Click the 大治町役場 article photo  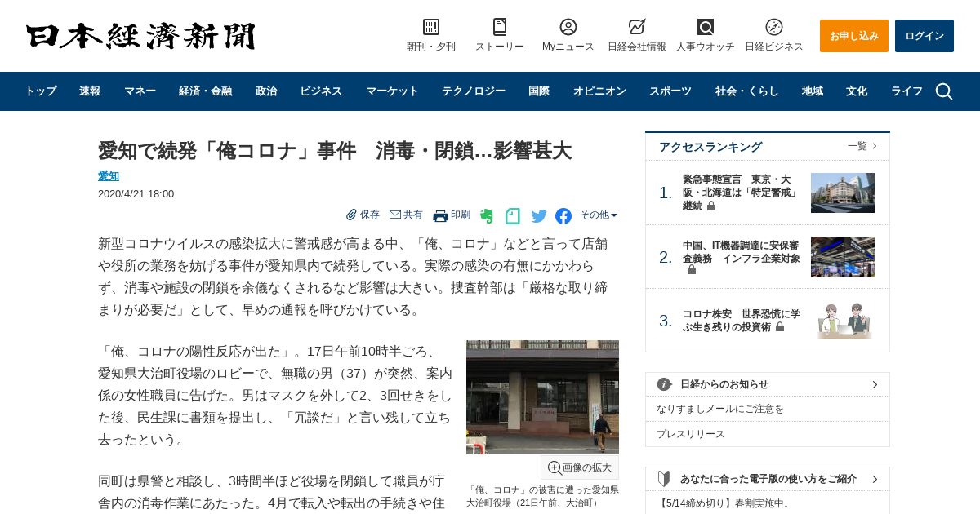click(542, 397)
